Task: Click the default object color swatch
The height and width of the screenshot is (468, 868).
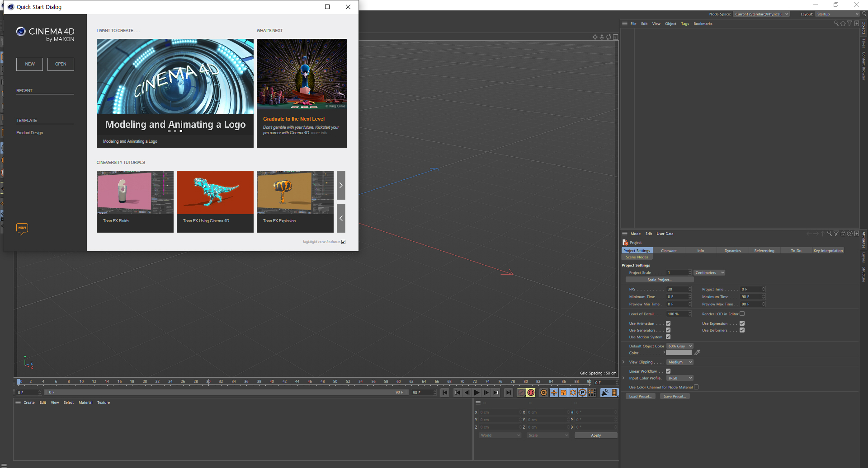Action: pyautogui.click(x=679, y=352)
